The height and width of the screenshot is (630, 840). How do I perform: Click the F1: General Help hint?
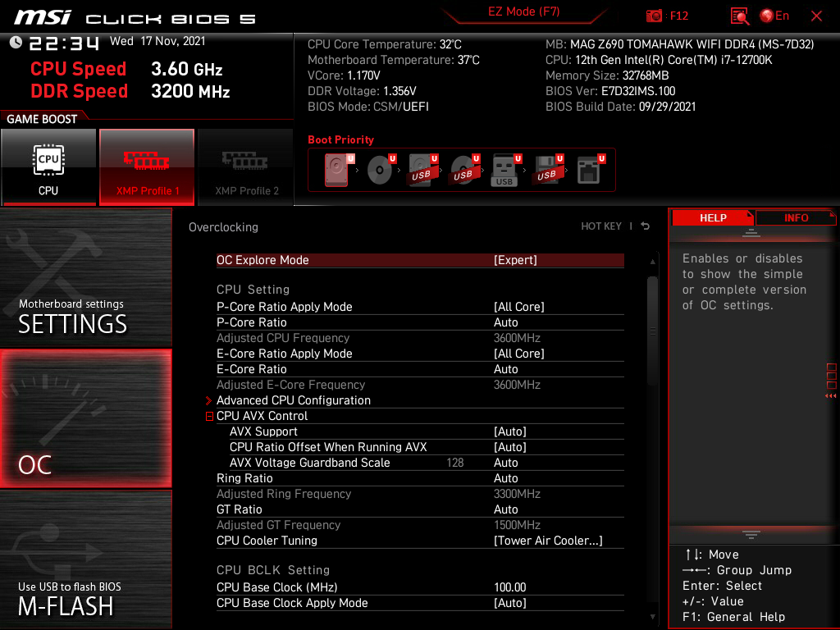click(x=733, y=617)
